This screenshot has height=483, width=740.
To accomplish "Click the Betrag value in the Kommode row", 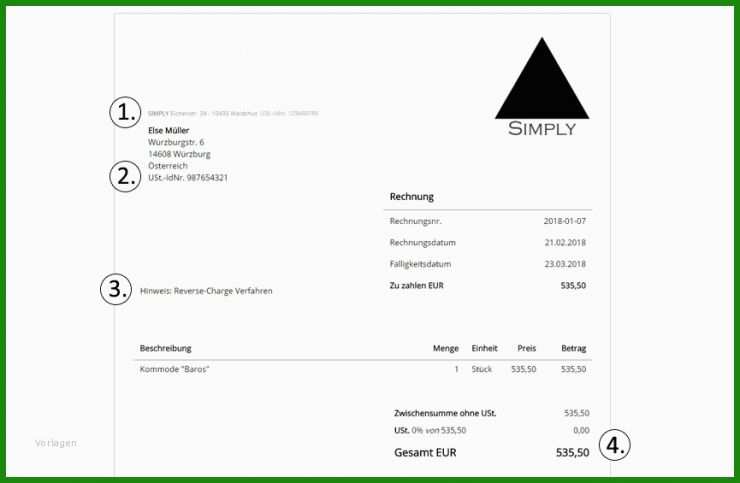I will coord(573,369).
